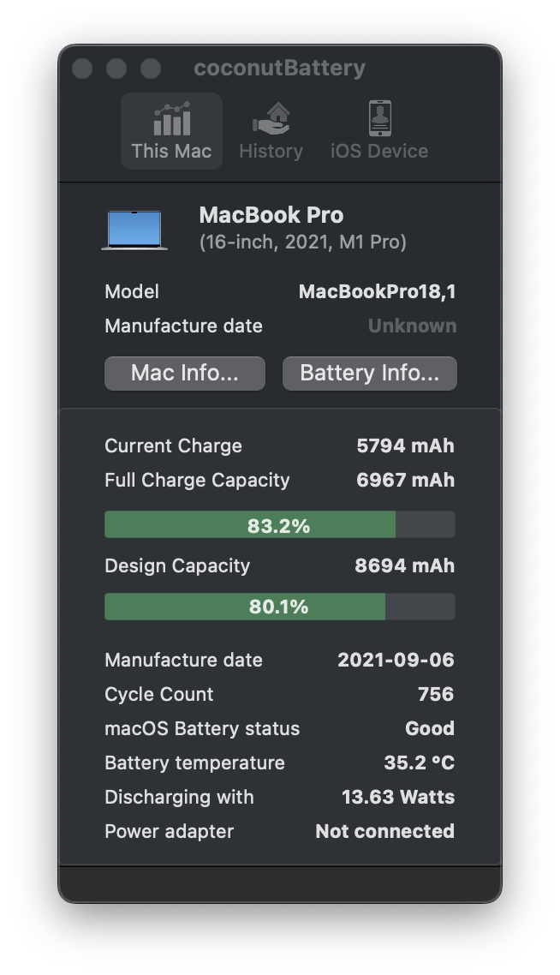This screenshot has width=560, height=975.
Task: Click the MacBook Pro laptop image
Action: [x=134, y=230]
